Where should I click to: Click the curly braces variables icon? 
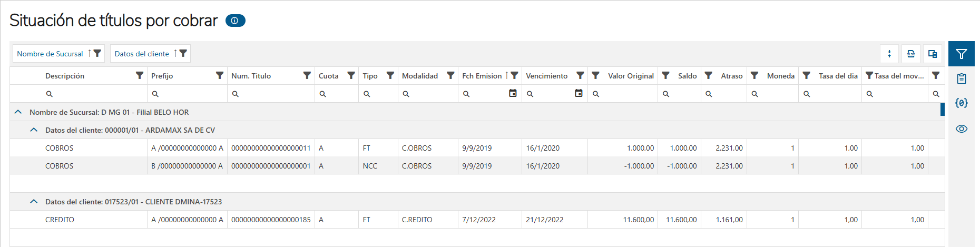[961, 103]
